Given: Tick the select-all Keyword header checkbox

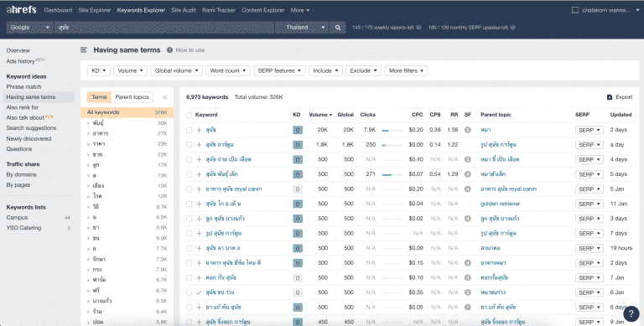Looking at the screenshot, I should tap(189, 115).
